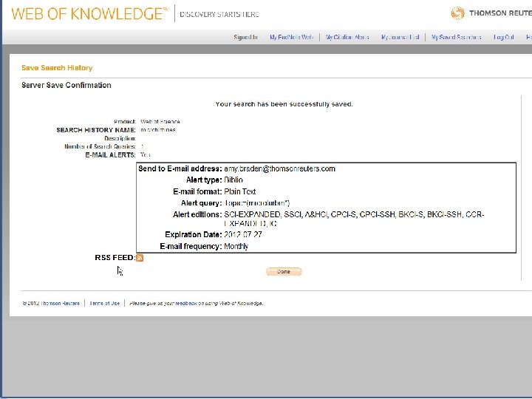This screenshot has height=399, width=532.
Task: Click the Expiration Date value
Action: pos(243,234)
